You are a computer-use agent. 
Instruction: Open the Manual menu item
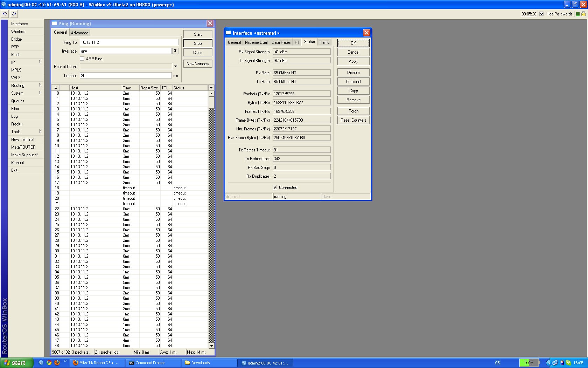[26, 163]
